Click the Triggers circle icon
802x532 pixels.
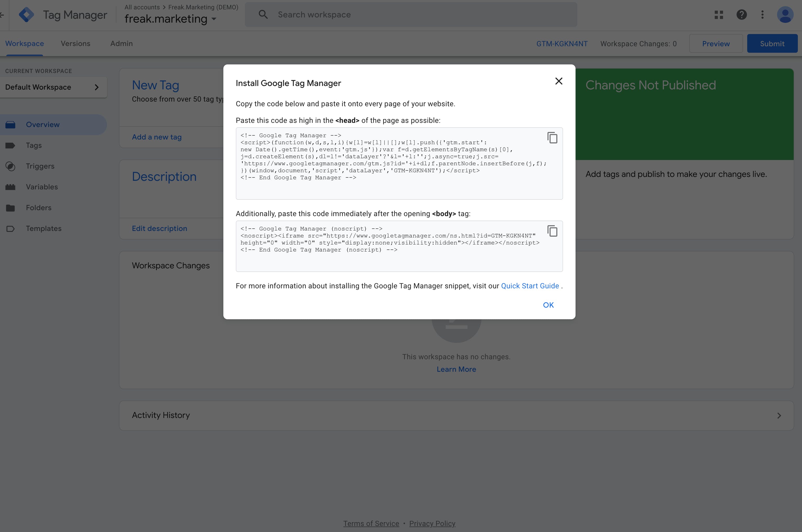click(x=10, y=166)
